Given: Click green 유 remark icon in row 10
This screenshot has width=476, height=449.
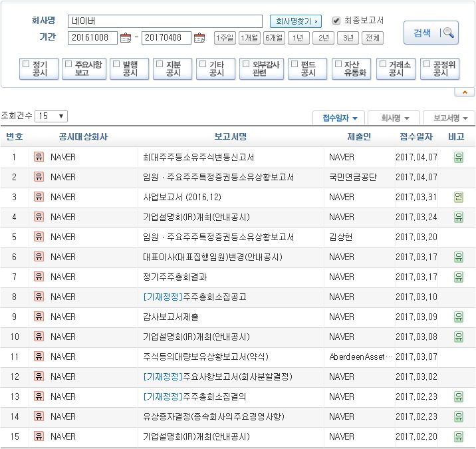Looking at the screenshot, I should point(459,337).
